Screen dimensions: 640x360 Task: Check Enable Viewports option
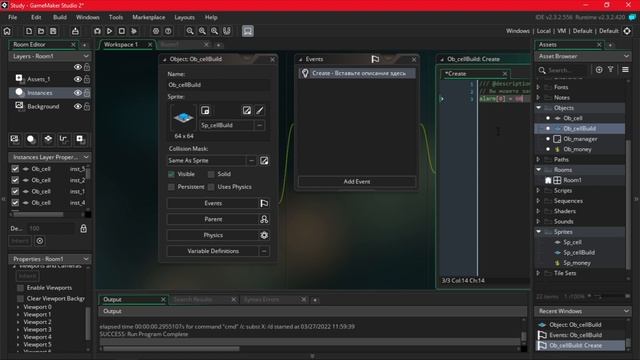(20, 288)
